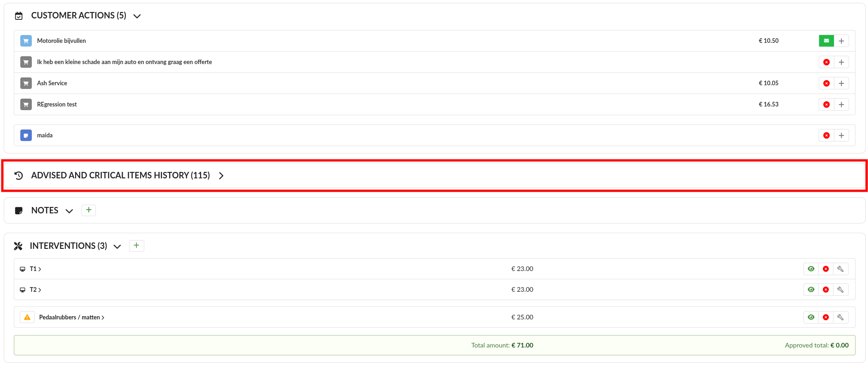Add a new intervention with plus button

coord(136,246)
